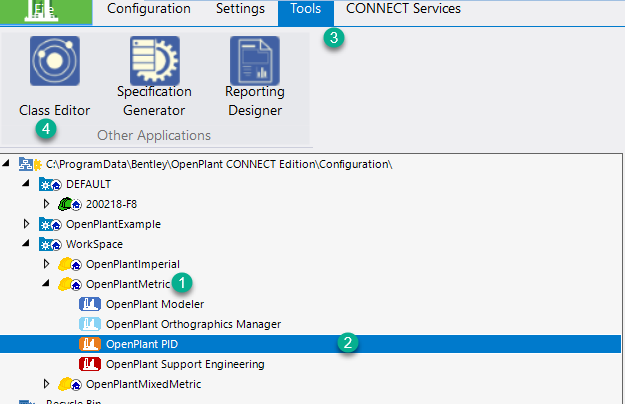The image size is (625, 404).
Task: Select the OpenPlantExample tree item
Action: tap(113, 224)
